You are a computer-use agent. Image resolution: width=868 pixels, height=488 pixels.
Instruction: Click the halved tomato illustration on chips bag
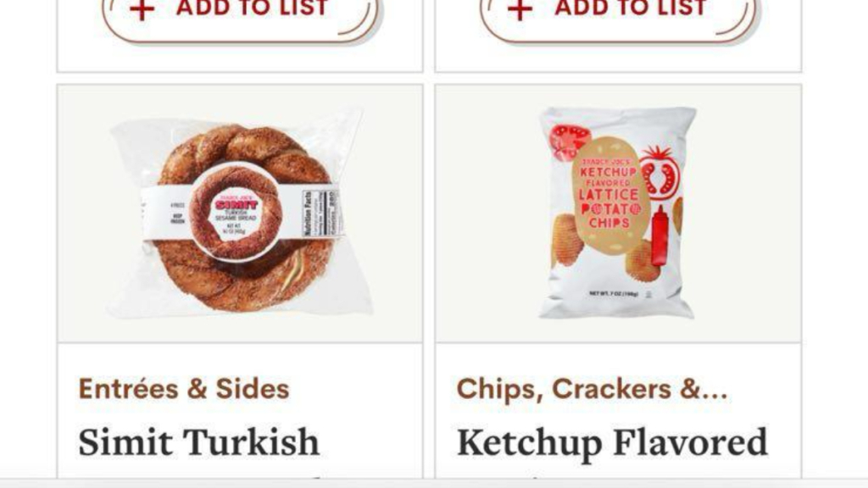point(659,175)
